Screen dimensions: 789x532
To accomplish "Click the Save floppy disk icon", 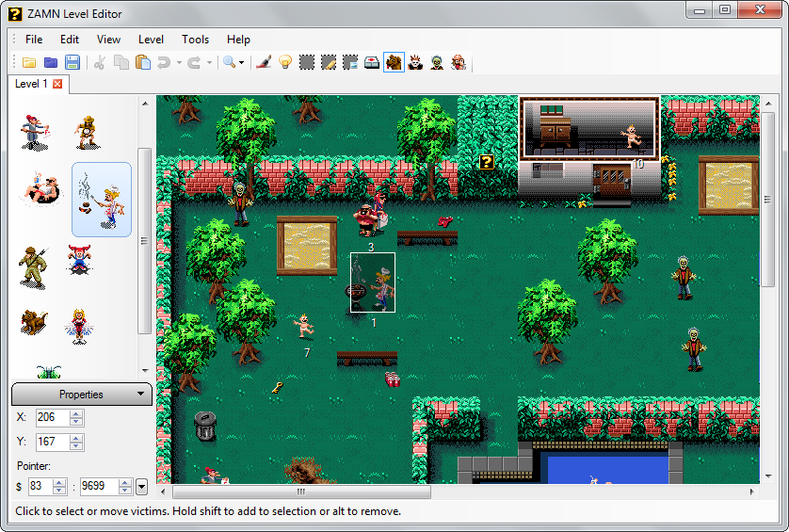I will coord(72,62).
